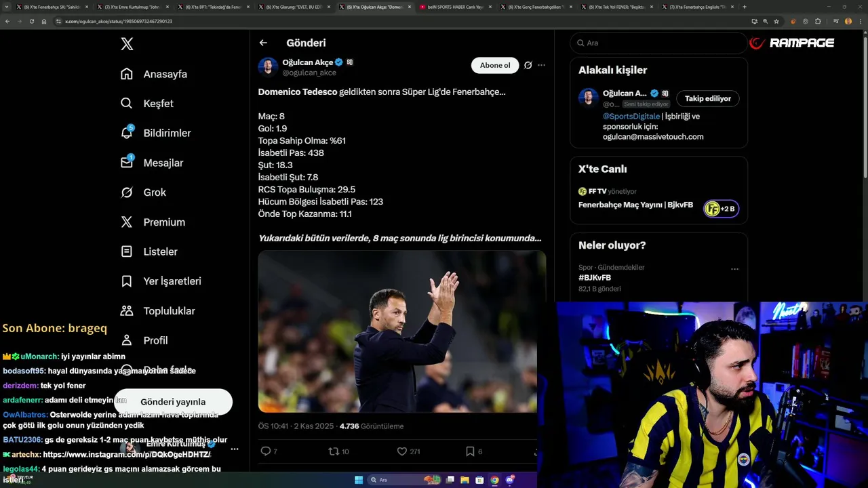Screen dimensions: 868x488
Task: Open Discord on taskbar
Action: (509, 480)
